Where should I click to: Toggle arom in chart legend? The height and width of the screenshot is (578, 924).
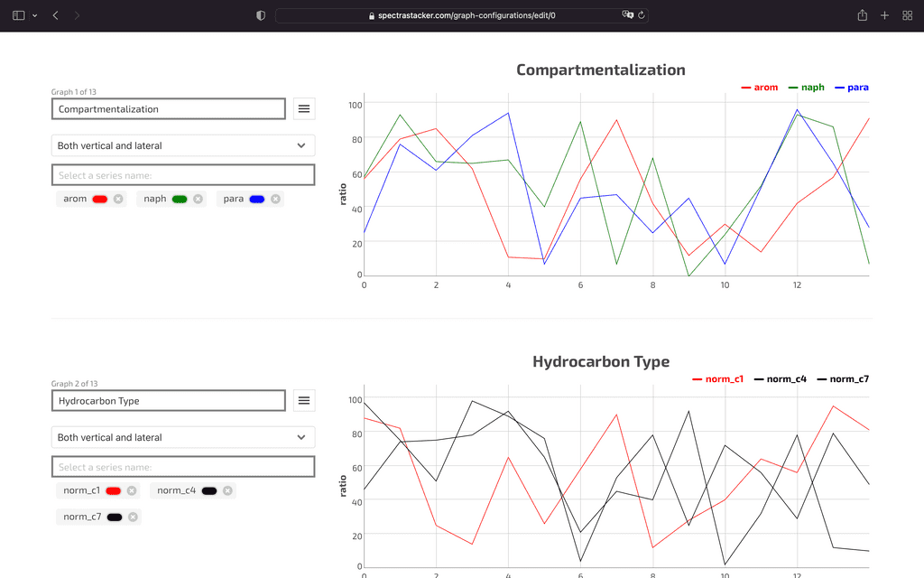click(x=760, y=88)
